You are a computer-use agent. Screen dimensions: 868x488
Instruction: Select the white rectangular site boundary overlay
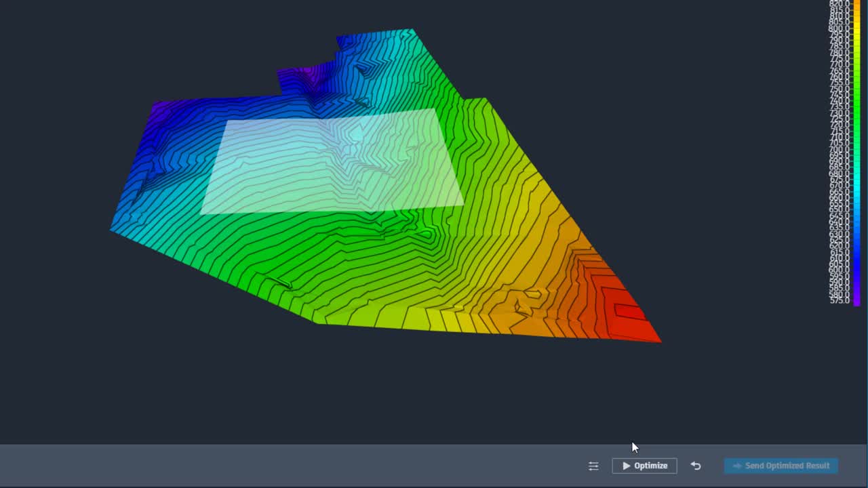point(332,159)
